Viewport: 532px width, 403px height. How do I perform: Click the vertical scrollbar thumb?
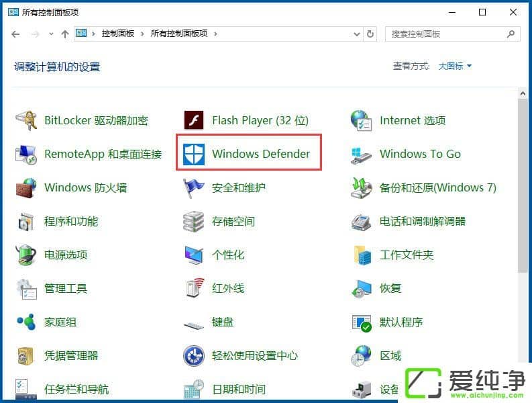pos(523,186)
